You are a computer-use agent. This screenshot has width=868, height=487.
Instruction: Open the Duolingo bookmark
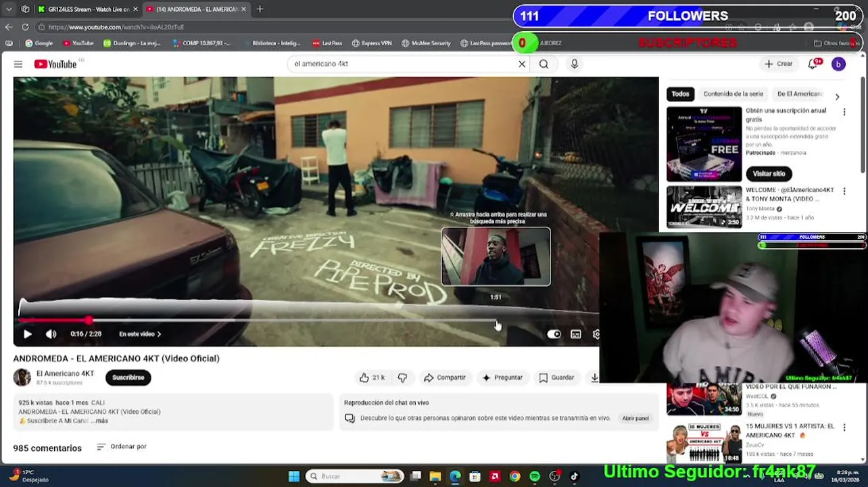132,43
